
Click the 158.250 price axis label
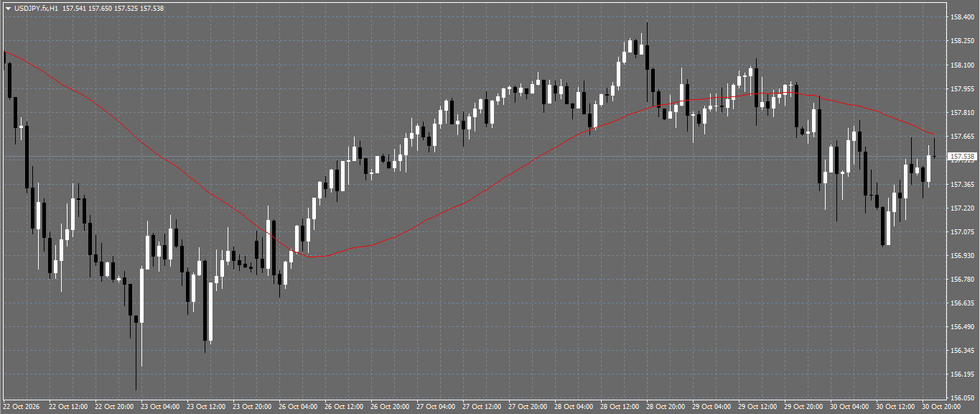[x=961, y=41]
